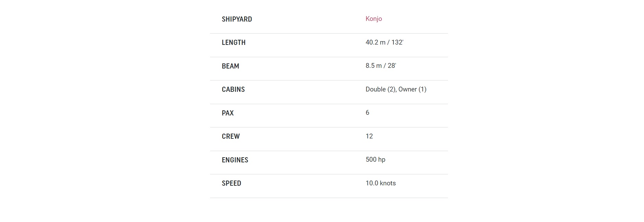Click the 40.2 m / 132' length value
644x222 pixels.
click(x=385, y=42)
